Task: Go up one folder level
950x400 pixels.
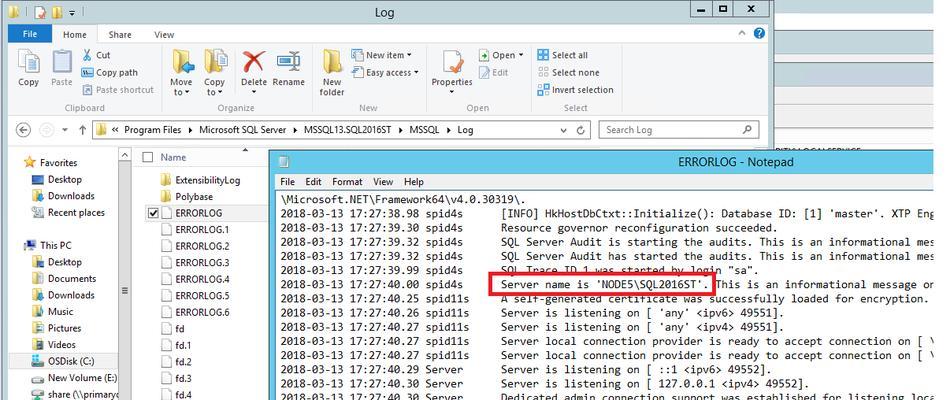Action: click(82, 130)
